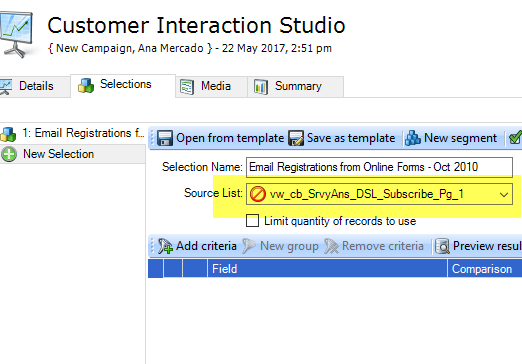The width and height of the screenshot is (522, 364).
Task: Expand the Source List dropdown arrow
Action: point(504,194)
